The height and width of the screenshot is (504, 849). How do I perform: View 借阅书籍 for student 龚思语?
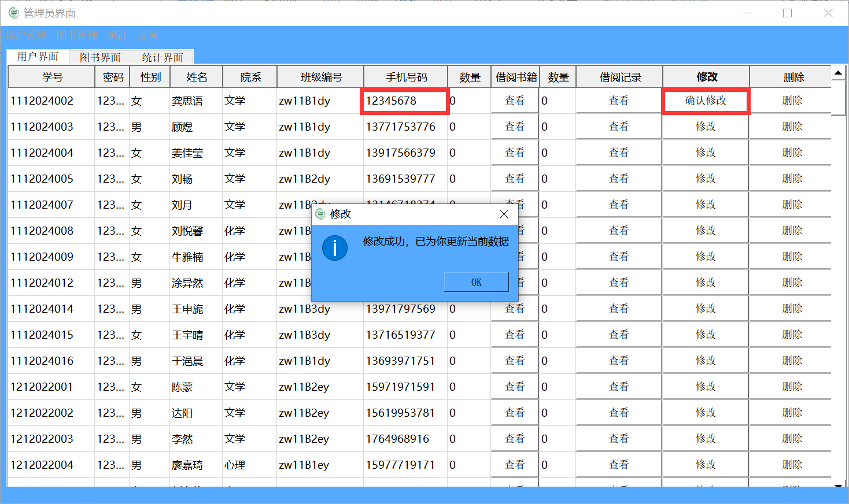tap(515, 101)
